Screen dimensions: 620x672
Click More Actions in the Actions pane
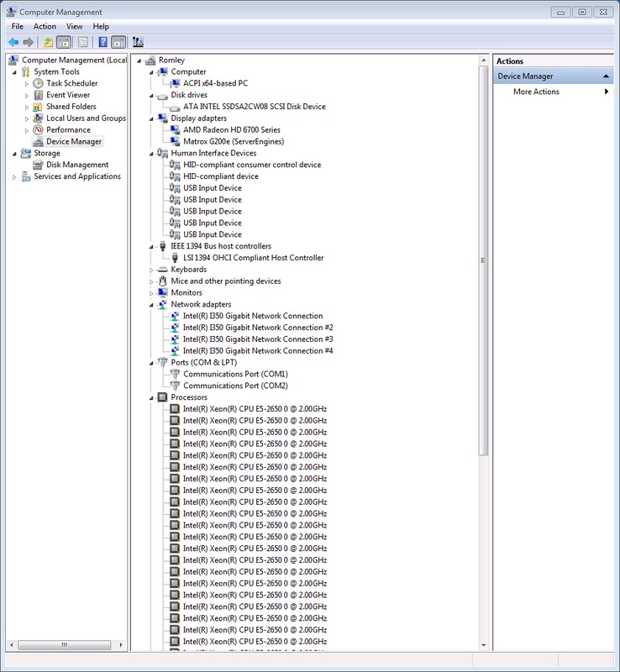pyautogui.click(x=536, y=92)
